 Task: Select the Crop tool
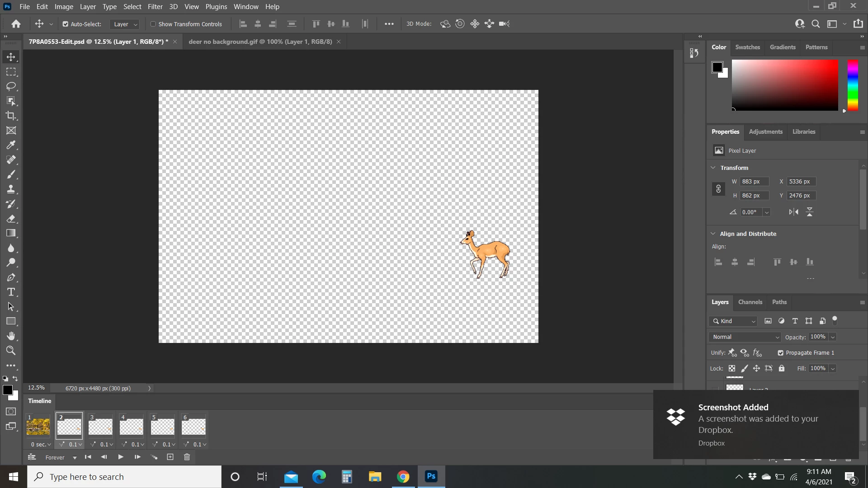click(11, 116)
